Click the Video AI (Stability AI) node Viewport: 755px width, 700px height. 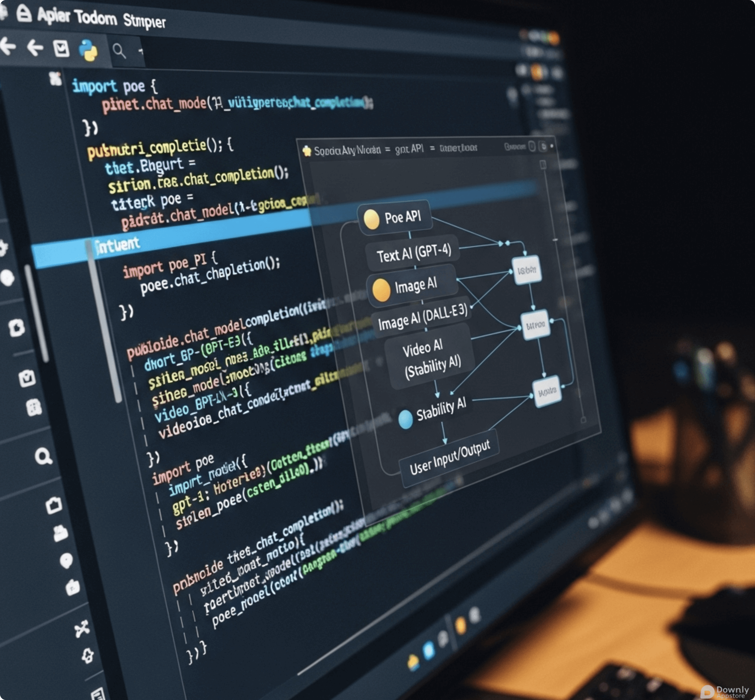coord(430,356)
